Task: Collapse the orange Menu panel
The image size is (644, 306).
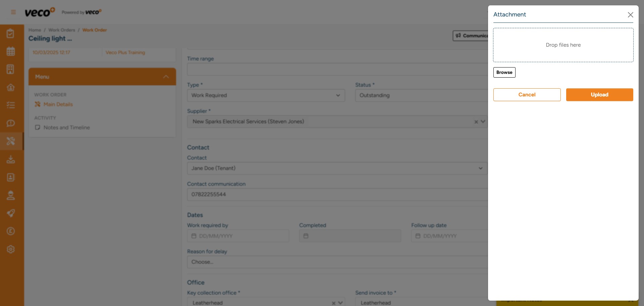Action: coord(166,77)
